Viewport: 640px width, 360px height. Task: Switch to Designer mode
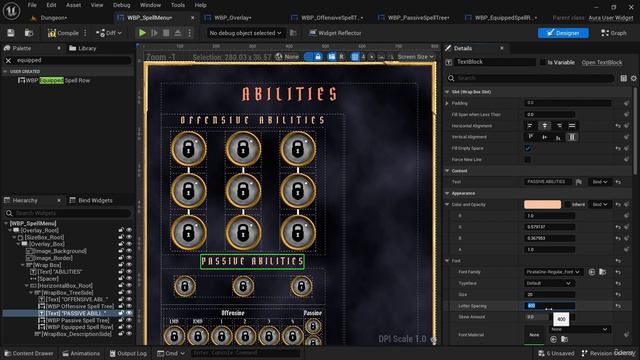563,33
